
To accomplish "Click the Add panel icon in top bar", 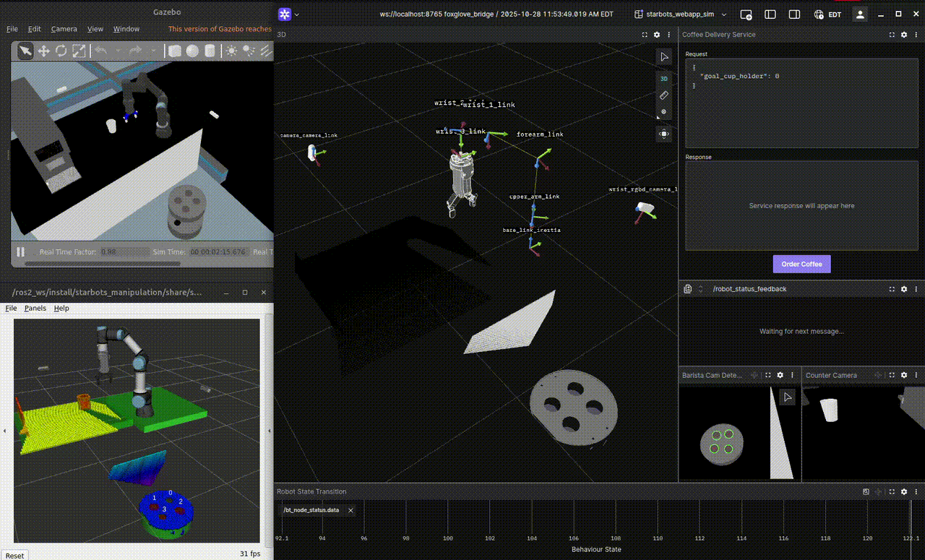I will tap(747, 14).
